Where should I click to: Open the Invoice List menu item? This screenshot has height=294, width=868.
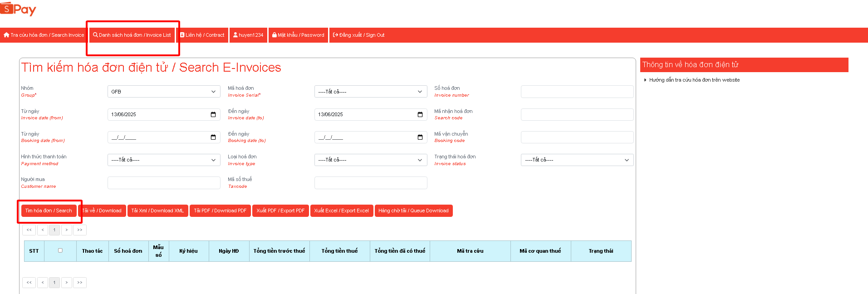click(x=132, y=35)
